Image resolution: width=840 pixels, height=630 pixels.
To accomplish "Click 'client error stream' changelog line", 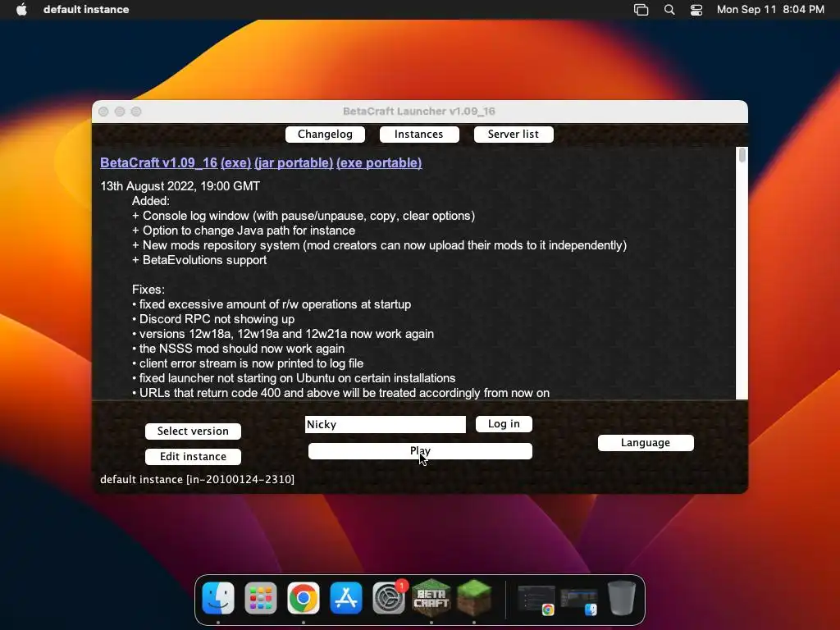I will pyautogui.click(x=248, y=363).
